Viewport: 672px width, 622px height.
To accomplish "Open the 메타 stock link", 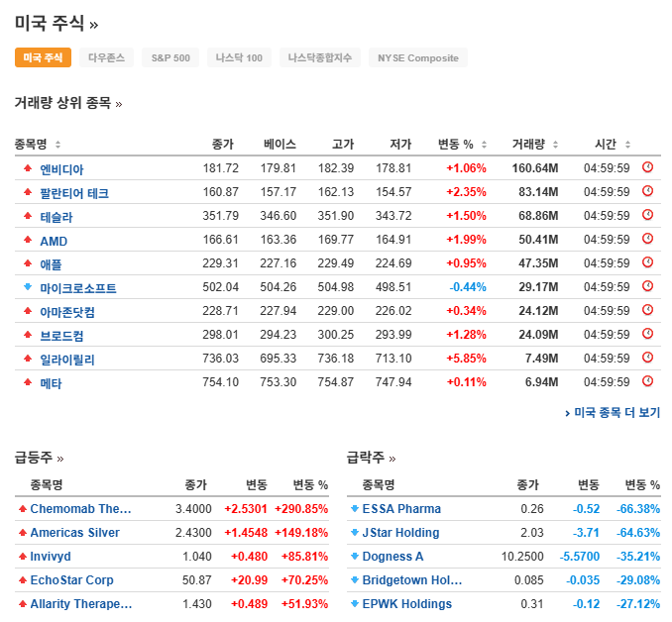I will click(x=51, y=383).
